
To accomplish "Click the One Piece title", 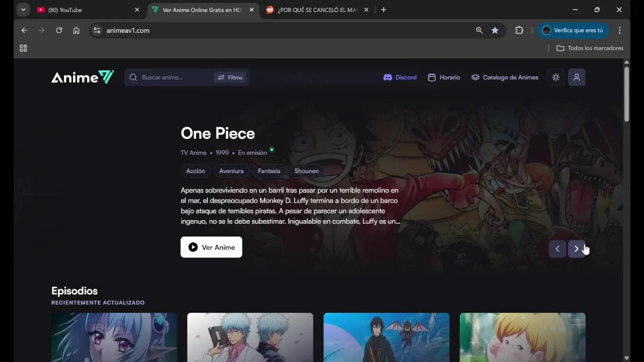I will point(218,133).
